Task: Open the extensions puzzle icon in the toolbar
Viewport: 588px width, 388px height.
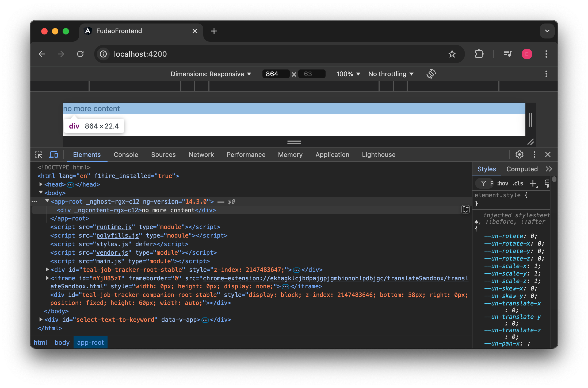Action: click(x=479, y=54)
